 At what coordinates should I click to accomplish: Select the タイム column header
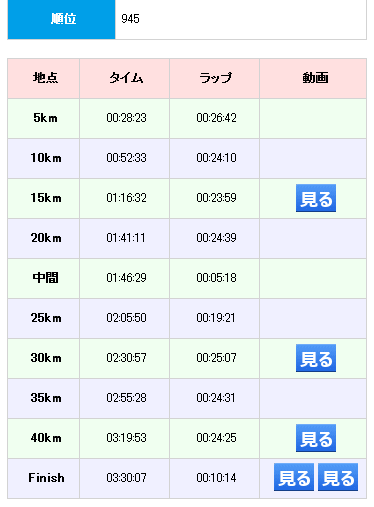tap(125, 79)
